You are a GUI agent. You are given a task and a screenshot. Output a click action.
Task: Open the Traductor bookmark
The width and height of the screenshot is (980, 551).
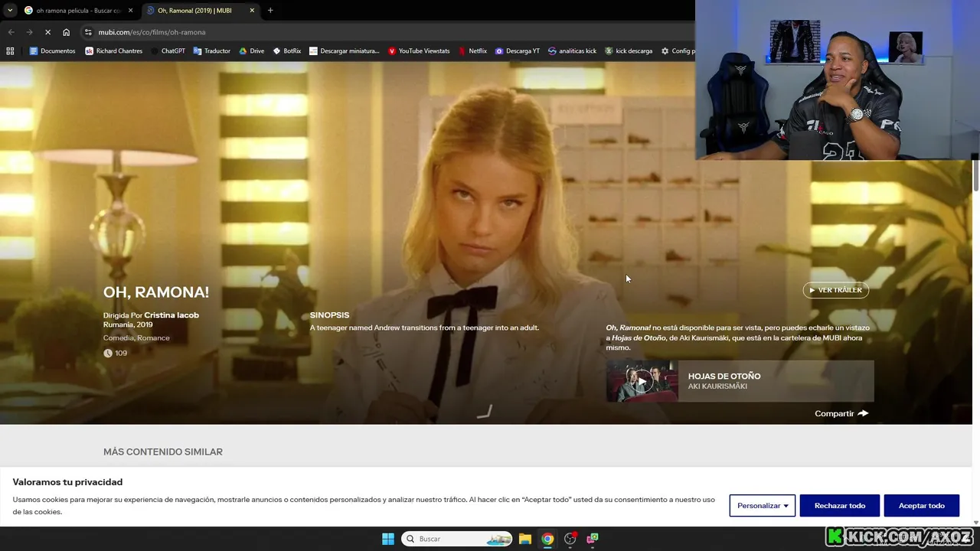point(211,51)
